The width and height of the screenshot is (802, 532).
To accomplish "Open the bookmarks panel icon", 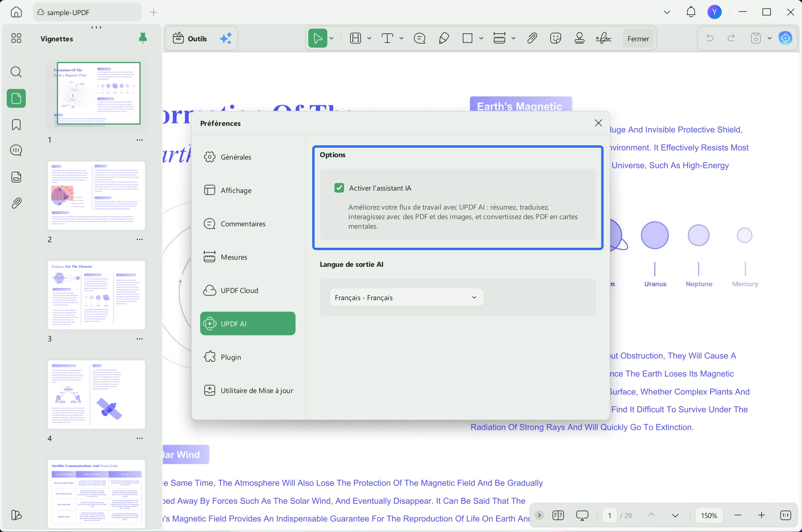I will 16,125.
